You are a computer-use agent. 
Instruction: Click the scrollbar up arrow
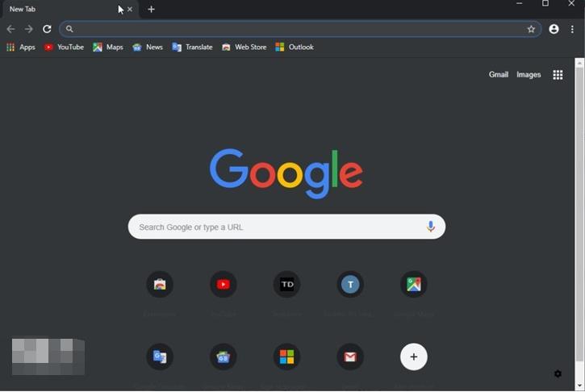[579, 63]
